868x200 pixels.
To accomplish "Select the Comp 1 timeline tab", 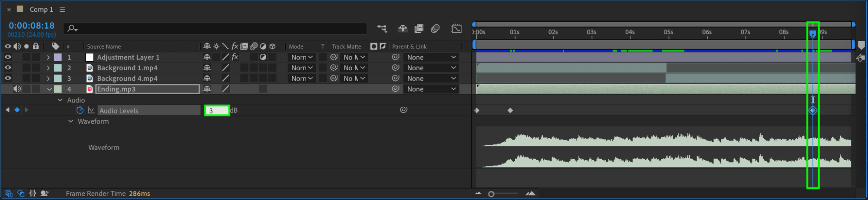I will click(41, 10).
